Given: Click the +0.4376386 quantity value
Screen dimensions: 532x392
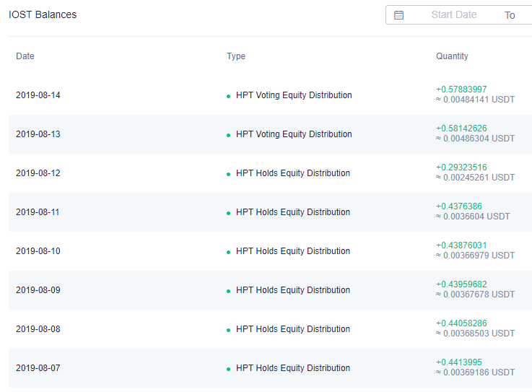Looking at the screenshot, I should 459,206.
